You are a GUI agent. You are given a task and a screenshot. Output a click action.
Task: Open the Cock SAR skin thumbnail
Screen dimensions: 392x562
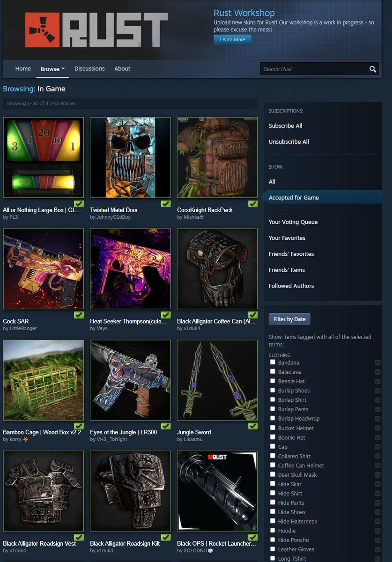[43, 269]
